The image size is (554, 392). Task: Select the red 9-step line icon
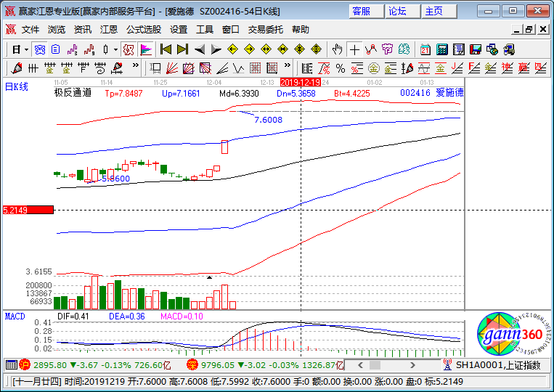coord(89,49)
